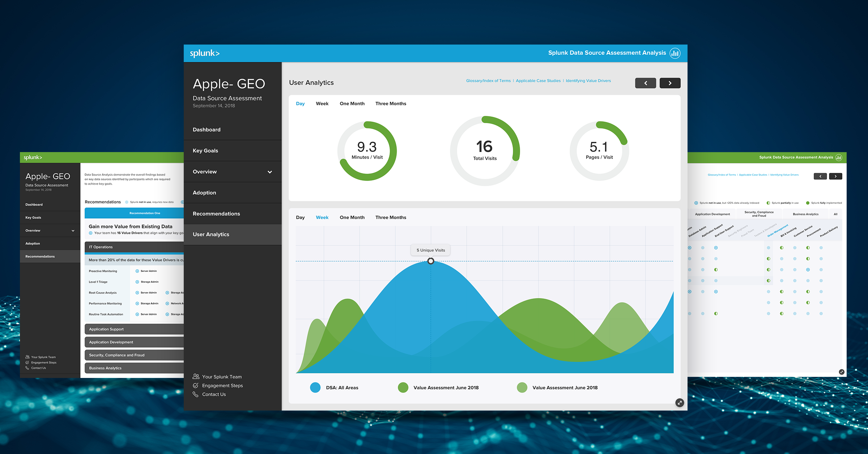Select Business Analytics tab in right window
The height and width of the screenshot is (454, 868).
click(x=805, y=214)
